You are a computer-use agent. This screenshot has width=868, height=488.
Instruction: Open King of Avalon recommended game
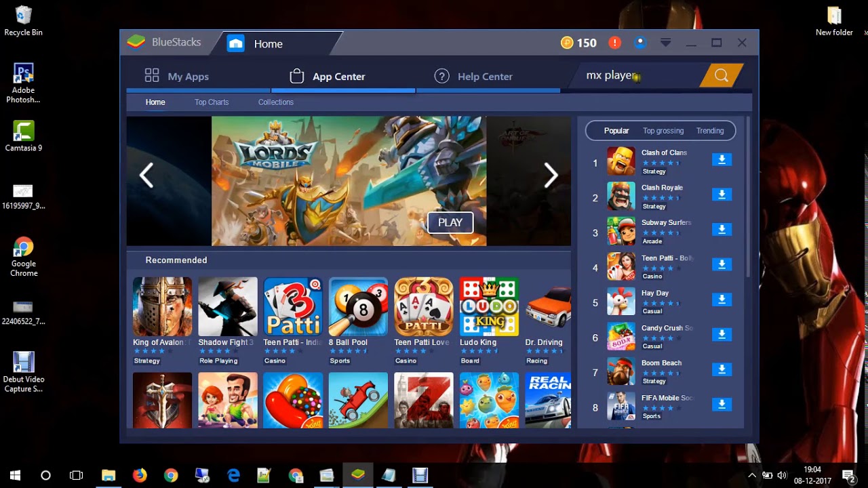[x=162, y=306]
